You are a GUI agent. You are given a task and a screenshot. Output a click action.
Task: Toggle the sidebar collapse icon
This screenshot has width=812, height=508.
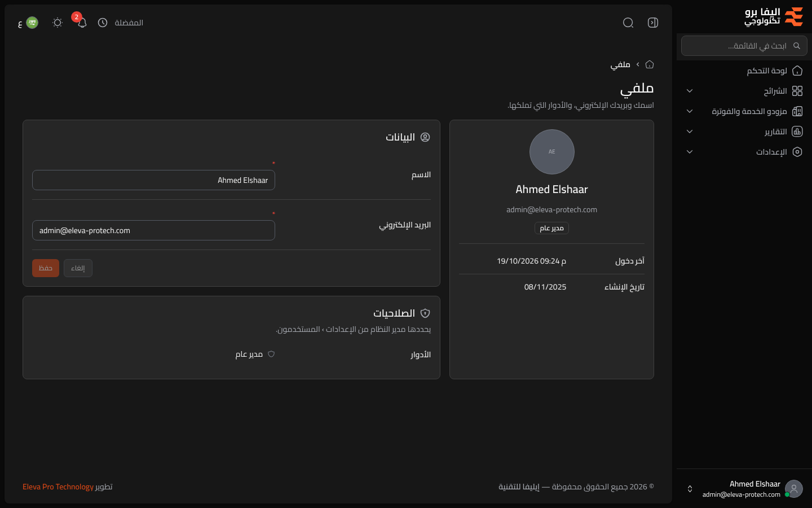tap(653, 23)
